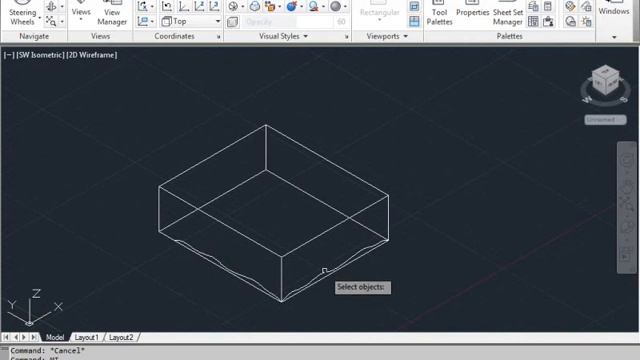
Task: Click the Command Line palette icon
Action: 533,6
